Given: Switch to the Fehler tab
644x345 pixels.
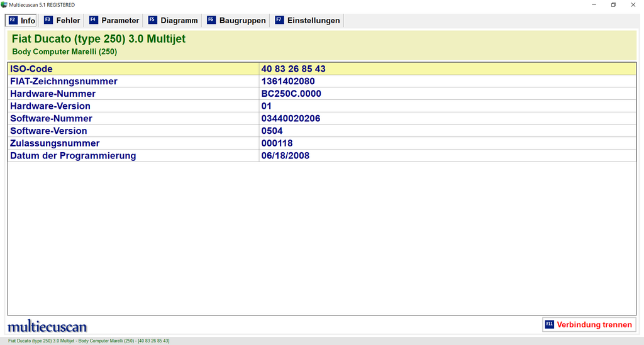Looking at the screenshot, I should (x=62, y=21).
